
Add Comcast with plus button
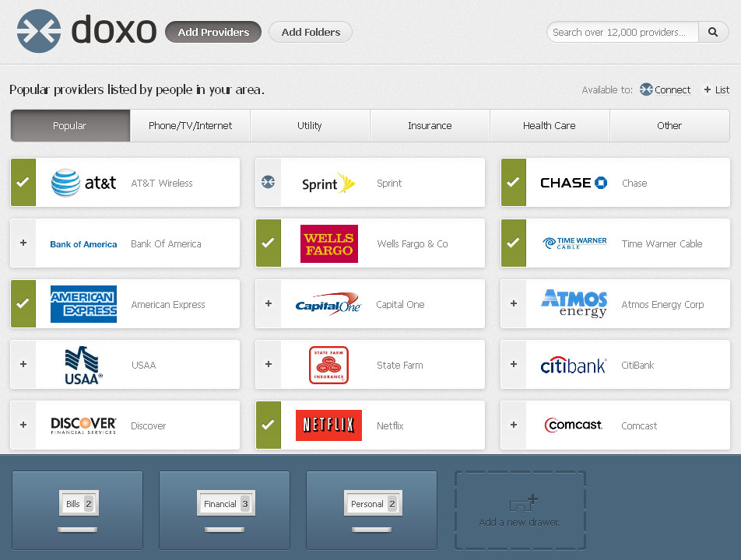[514, 425]
